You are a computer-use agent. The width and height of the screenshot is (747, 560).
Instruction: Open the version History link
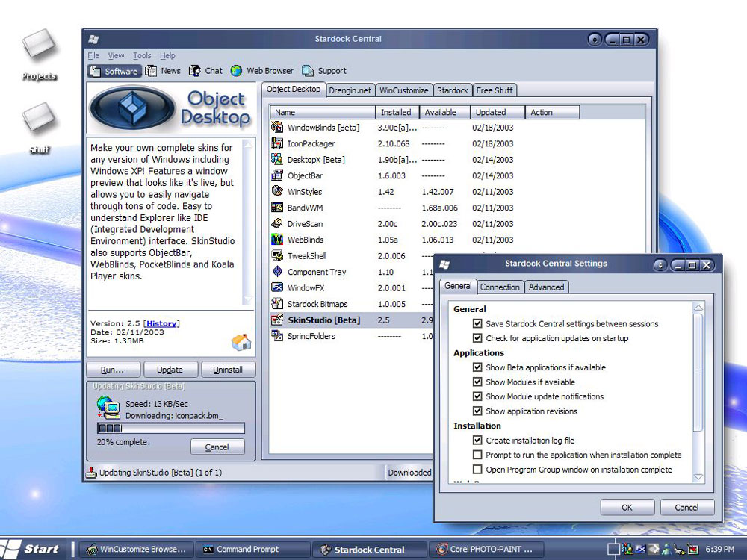coord(161,323)
